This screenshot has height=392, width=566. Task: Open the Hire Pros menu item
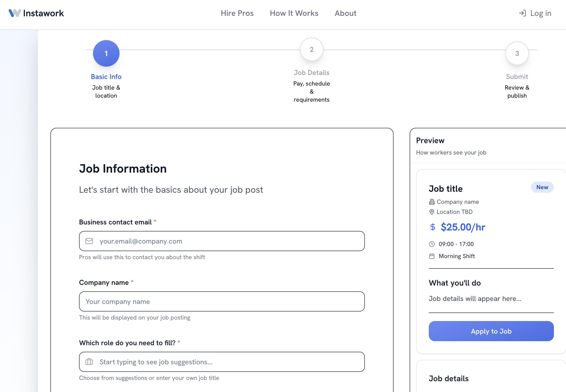click(x=237, y=13)
